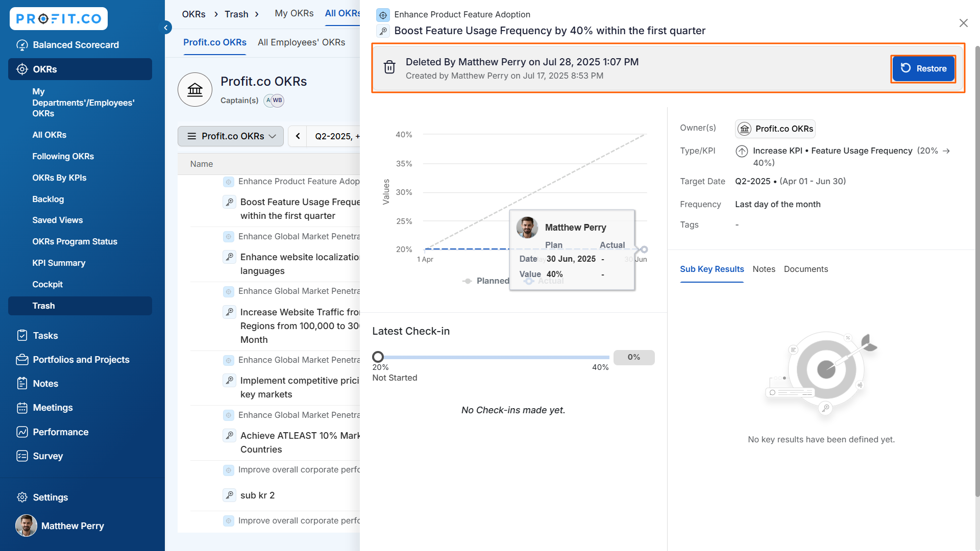This screenshot has width=980, height=551.
Task: Click key icon beside sub kr 2
Action: click(230, 495)
